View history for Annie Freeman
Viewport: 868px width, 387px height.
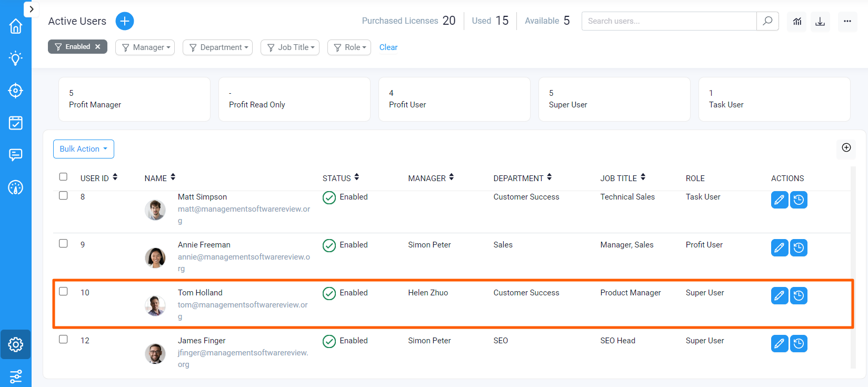[799, 247]
